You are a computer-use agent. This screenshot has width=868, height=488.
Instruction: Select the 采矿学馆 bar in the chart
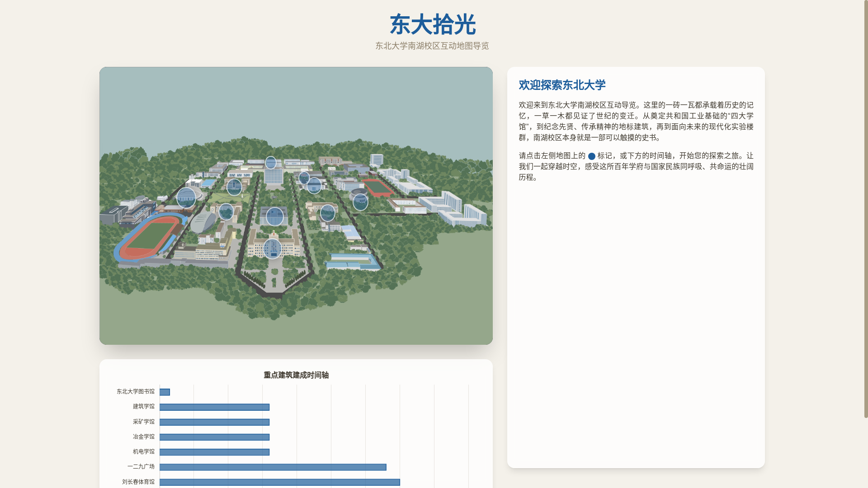(214, 422)
